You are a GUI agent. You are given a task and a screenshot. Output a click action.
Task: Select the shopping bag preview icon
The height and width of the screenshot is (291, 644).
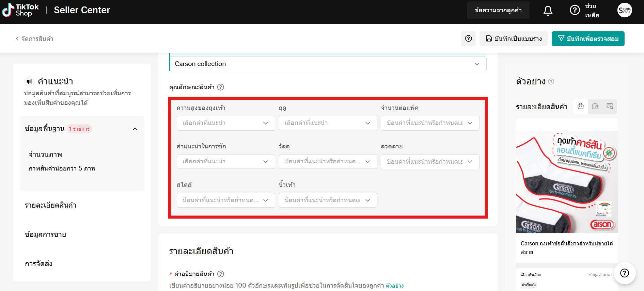coord(581,107)
